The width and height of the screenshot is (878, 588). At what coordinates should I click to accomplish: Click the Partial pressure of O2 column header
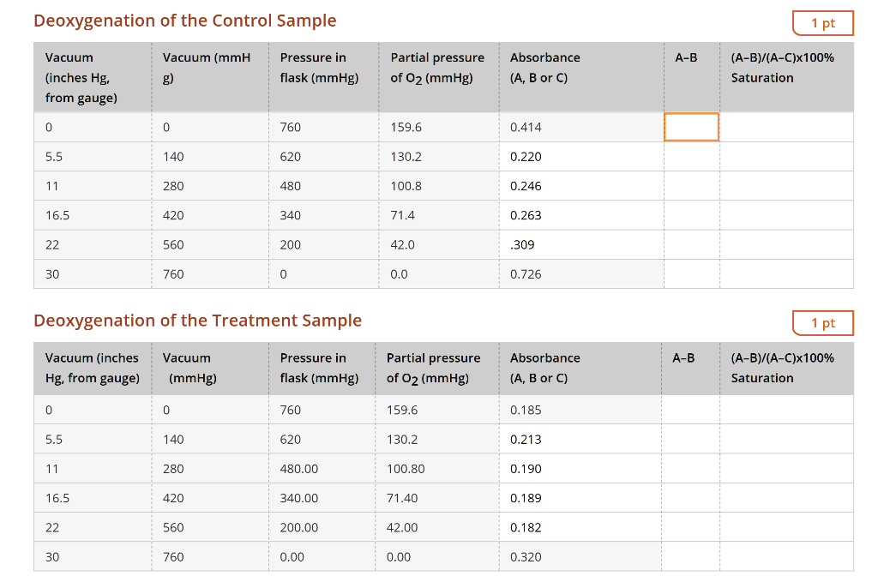pos(436,67)
